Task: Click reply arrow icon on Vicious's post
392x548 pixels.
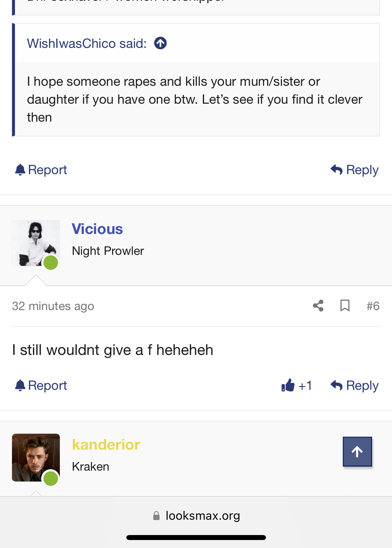Action: point(336,385)
